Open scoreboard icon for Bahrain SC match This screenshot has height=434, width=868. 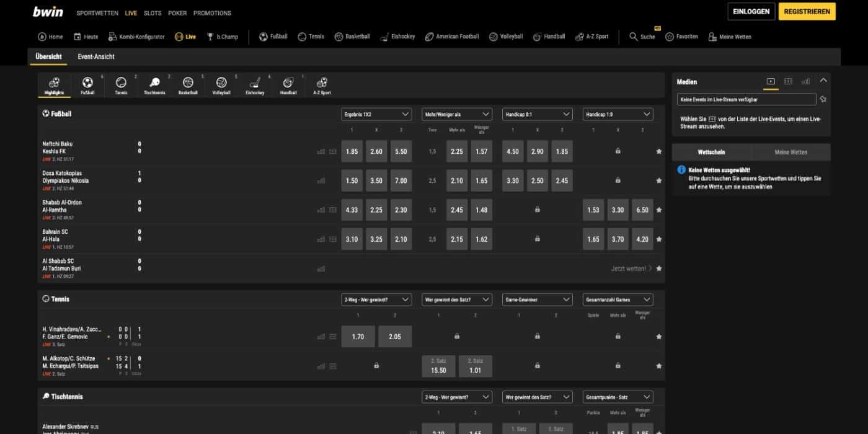[x=333, y=239]
